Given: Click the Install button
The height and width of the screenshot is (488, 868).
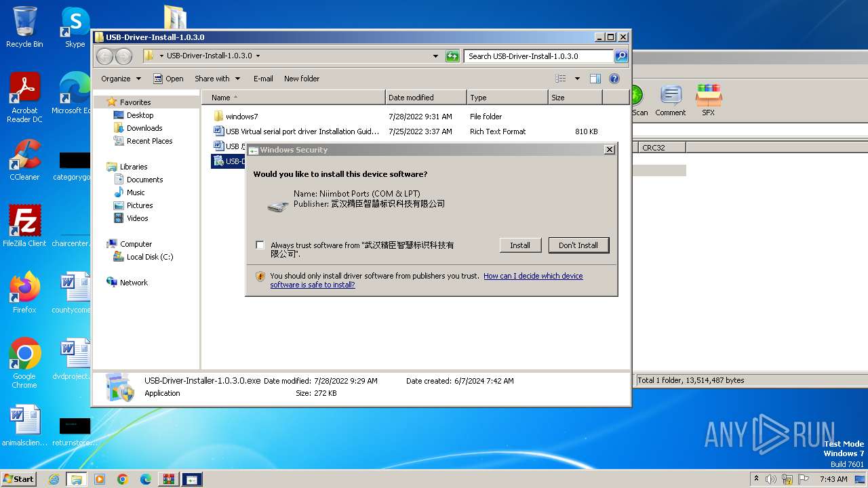Looking at the screenshot, I should point(520,245).
